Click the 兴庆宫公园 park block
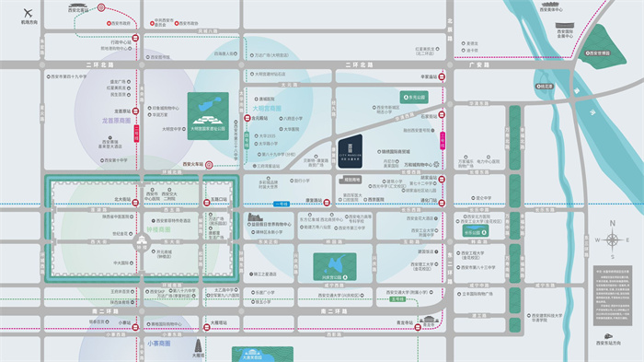 pos(335,266)
